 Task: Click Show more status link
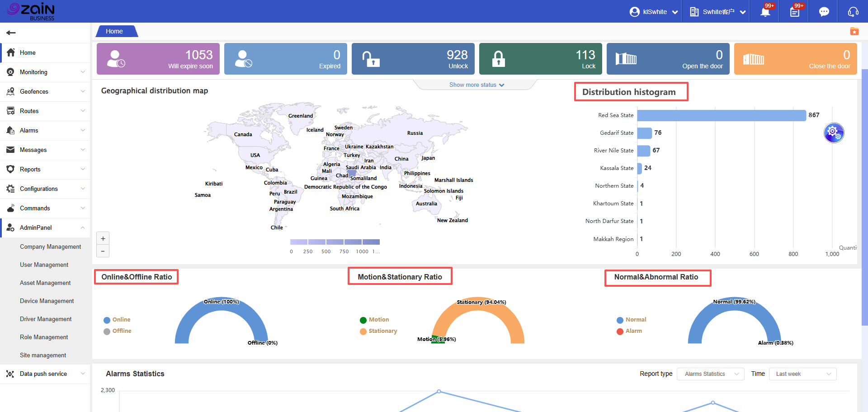[476, 85]
